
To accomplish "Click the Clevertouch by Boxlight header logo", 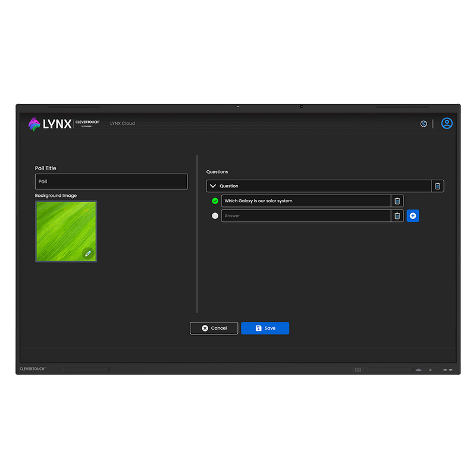I will click(87, 123).
